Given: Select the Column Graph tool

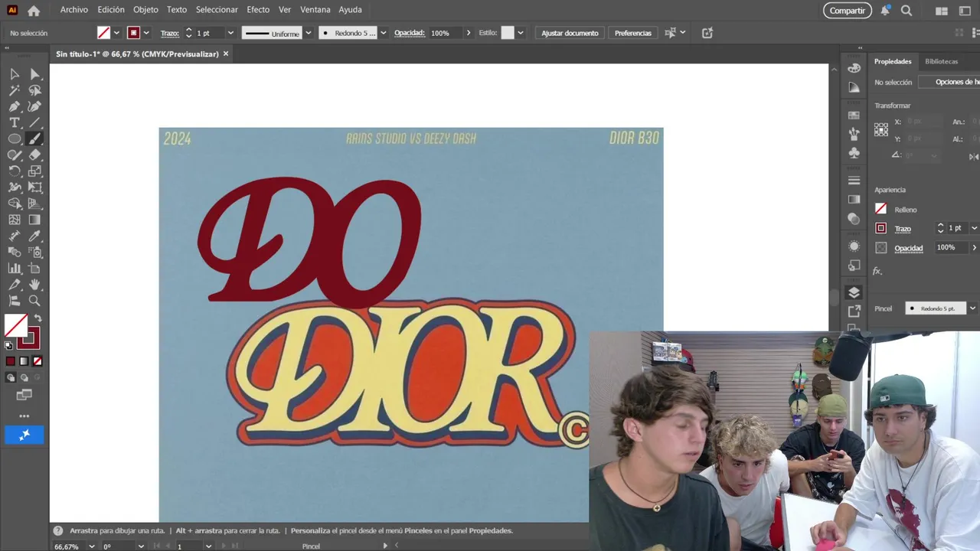Looking at the screenshot, I should click(x=15, y=268).
